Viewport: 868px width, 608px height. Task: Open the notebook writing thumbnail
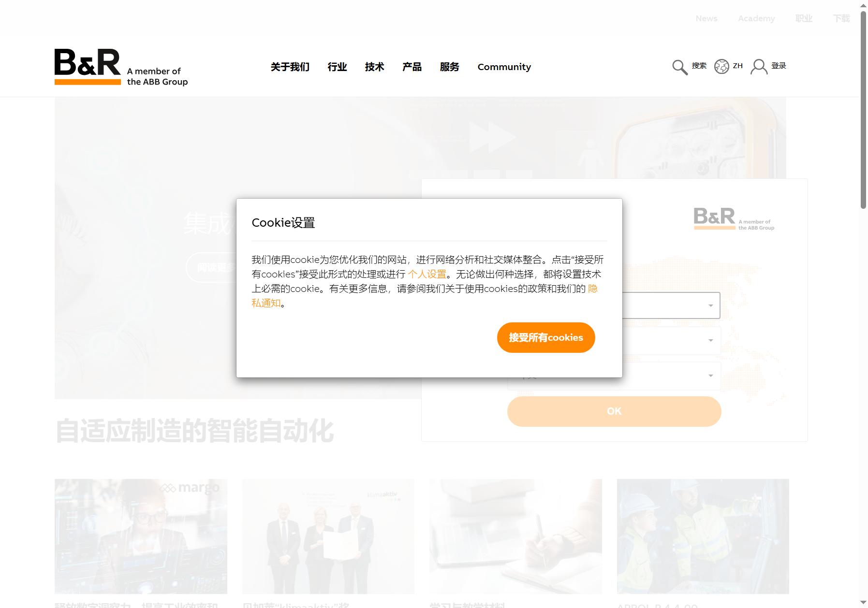(515, 536)
